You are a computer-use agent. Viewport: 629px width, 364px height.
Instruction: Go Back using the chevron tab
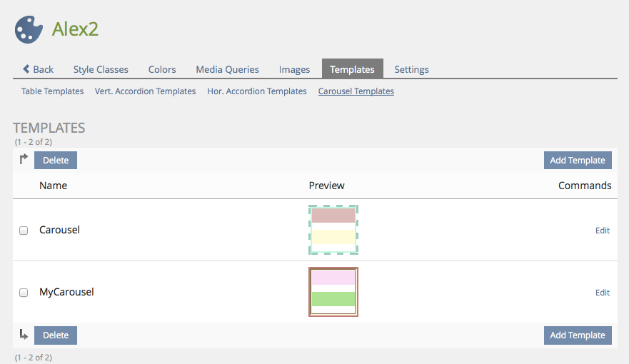click(38, 69)
